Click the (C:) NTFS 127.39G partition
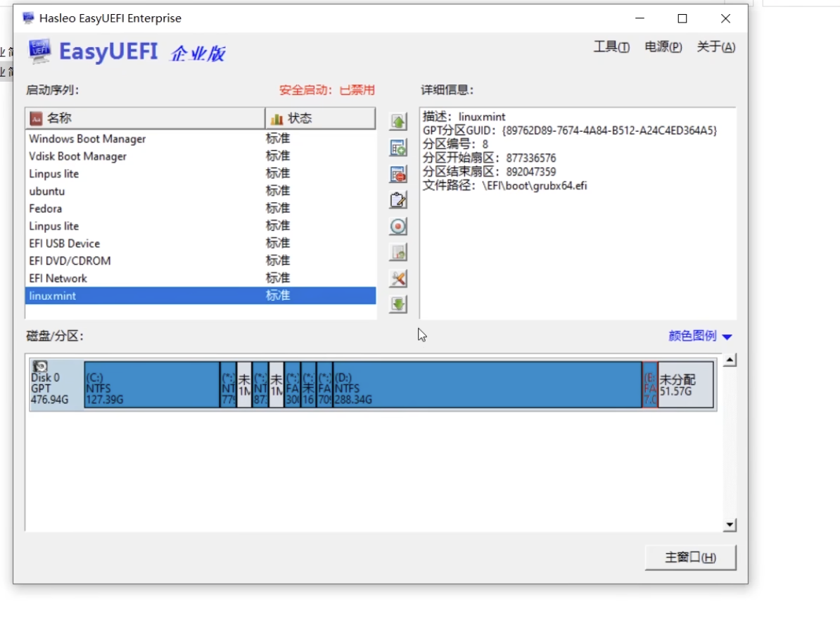This screenshot has width=840, height=621. [x=152, y=384]
